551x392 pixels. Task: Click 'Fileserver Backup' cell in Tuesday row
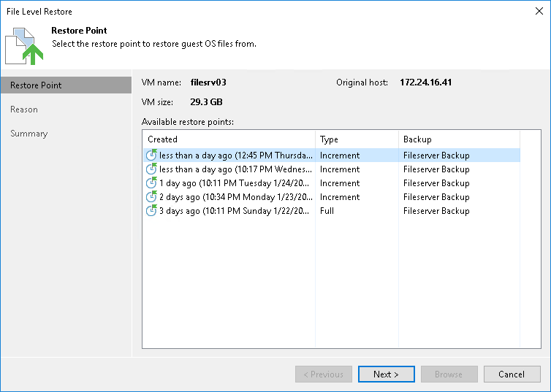pyautogui.click(x=436, y=183)
